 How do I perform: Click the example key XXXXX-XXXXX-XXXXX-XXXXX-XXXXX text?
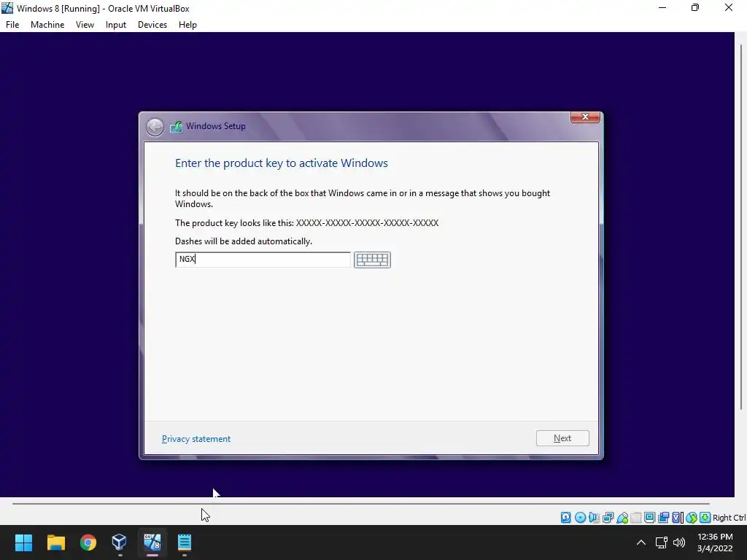coord(368,223)
